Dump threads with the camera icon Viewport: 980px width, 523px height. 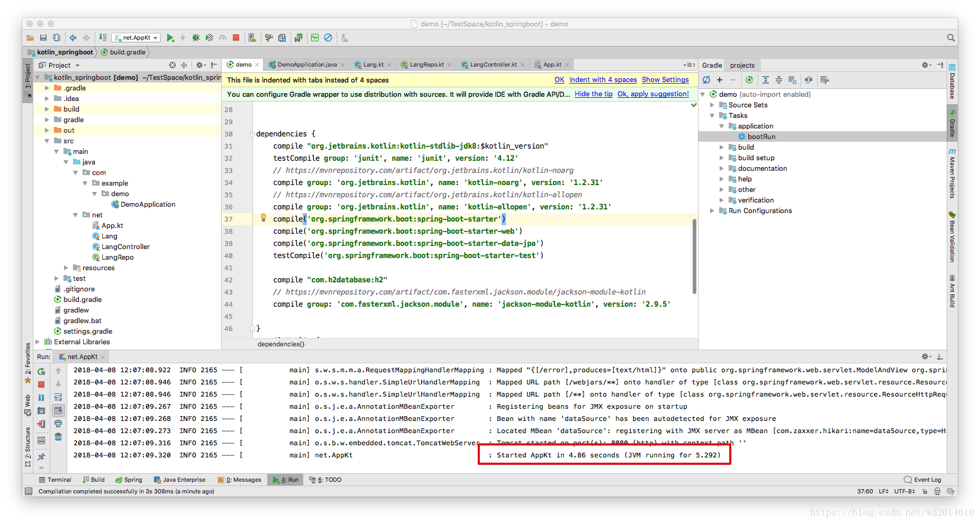41,411
